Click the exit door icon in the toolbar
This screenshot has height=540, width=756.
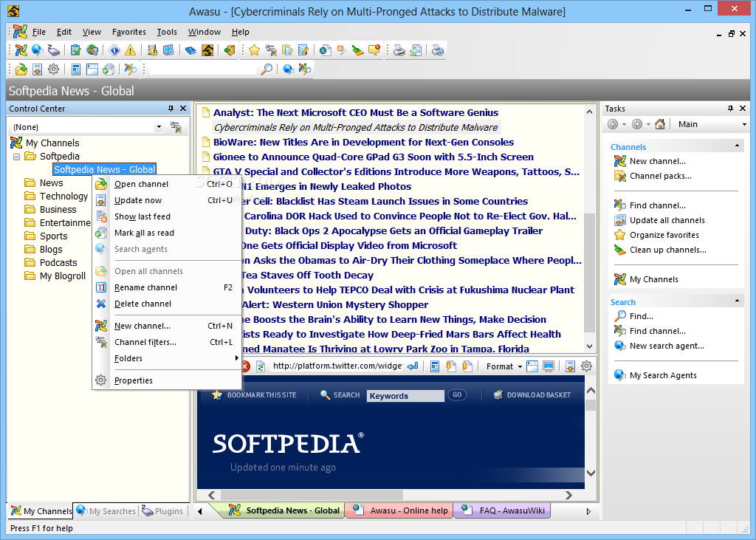(230, 50)
